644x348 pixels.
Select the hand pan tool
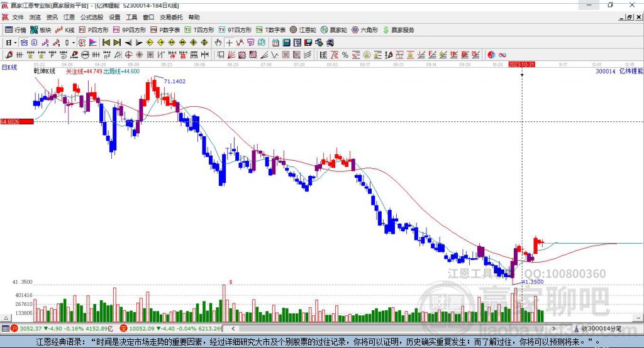coord(218,43)
